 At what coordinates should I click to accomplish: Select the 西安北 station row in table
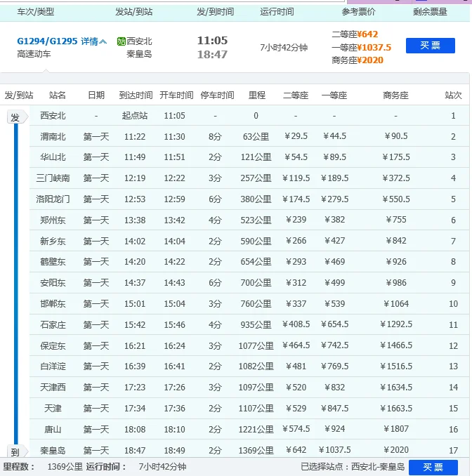click(249, 116)
